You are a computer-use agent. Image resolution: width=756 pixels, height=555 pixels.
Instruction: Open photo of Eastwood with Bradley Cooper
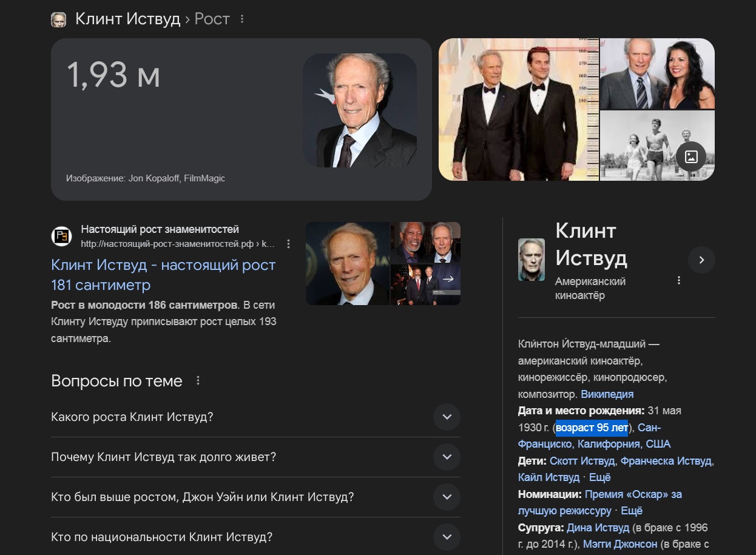pyautogui.click(x=519, y=110)
